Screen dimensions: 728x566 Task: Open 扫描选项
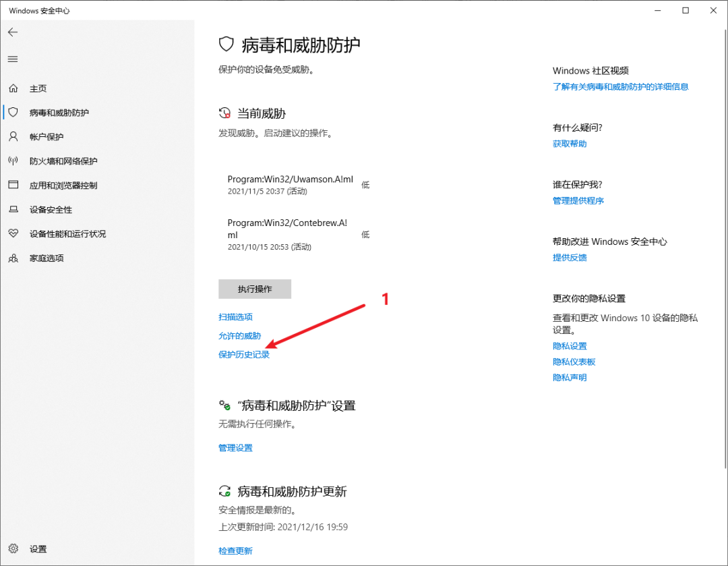pyautogui.click(x=235, y=316)
